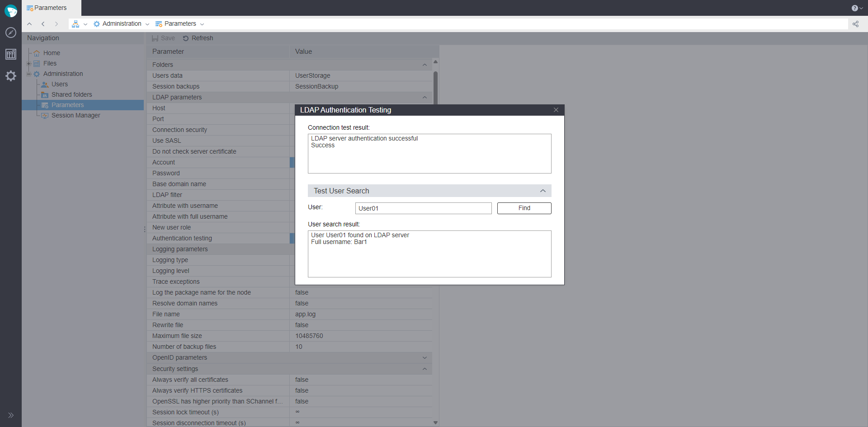Click the back navigation arrow
Image resolution: width=868 pixels, height=427 pixels.
(x=43, y=24)
